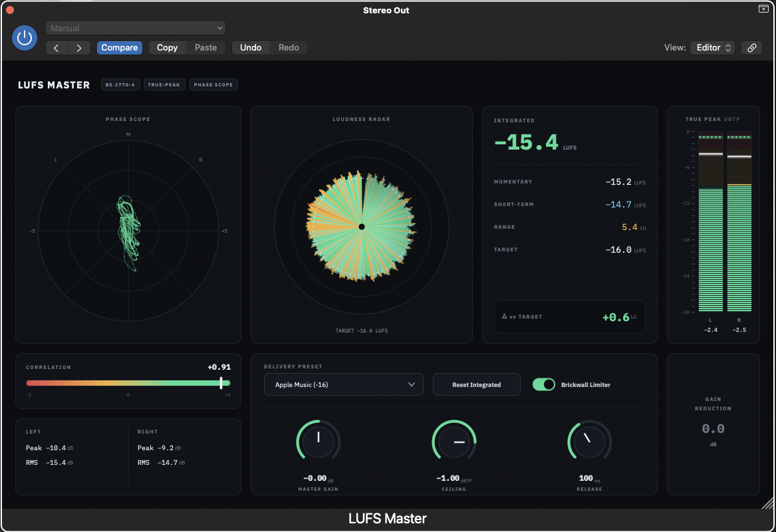Screen dimensions: 776x532
Task: Click the TARGET -16.0 LUFS radar caption
Action: tap(362, 331)
